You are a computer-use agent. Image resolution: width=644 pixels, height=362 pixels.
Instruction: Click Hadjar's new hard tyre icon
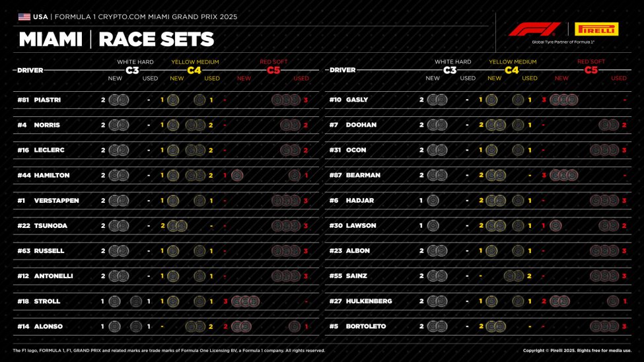point(433,200)
